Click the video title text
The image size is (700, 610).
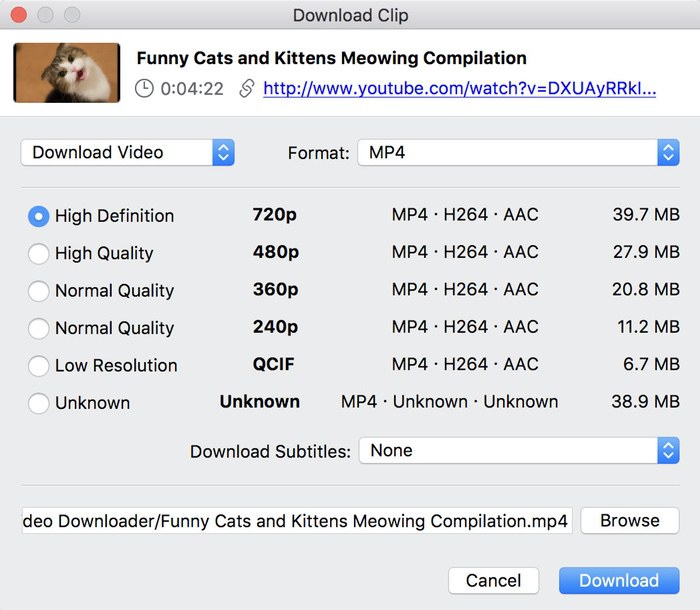(x=331, y=58)
